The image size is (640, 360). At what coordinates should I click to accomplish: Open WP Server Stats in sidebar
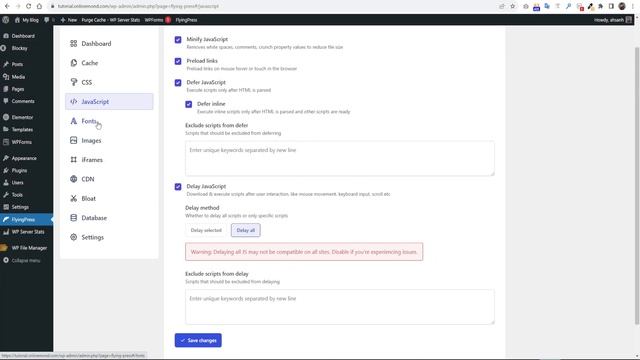27,232
